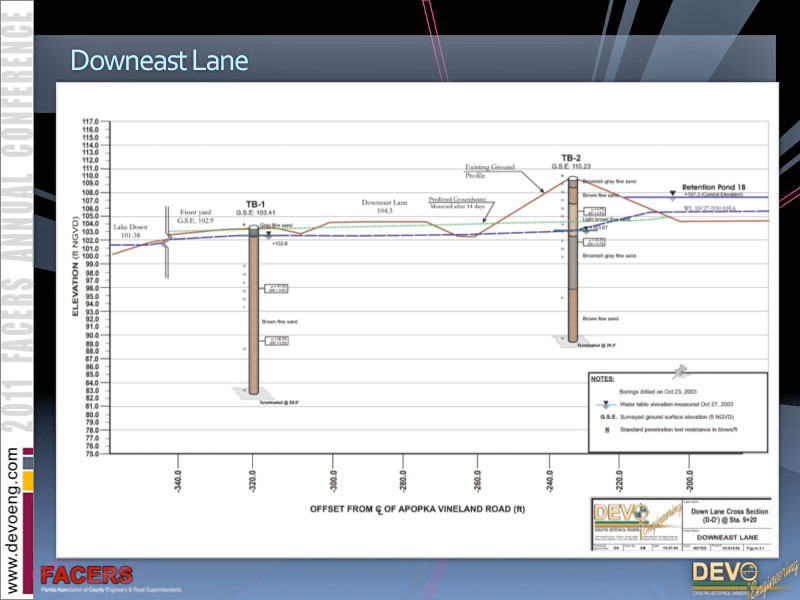Viewport: 800px width, 600px height.
Task: Select the Downeast Lane slide title
Action: click(159, 61)
